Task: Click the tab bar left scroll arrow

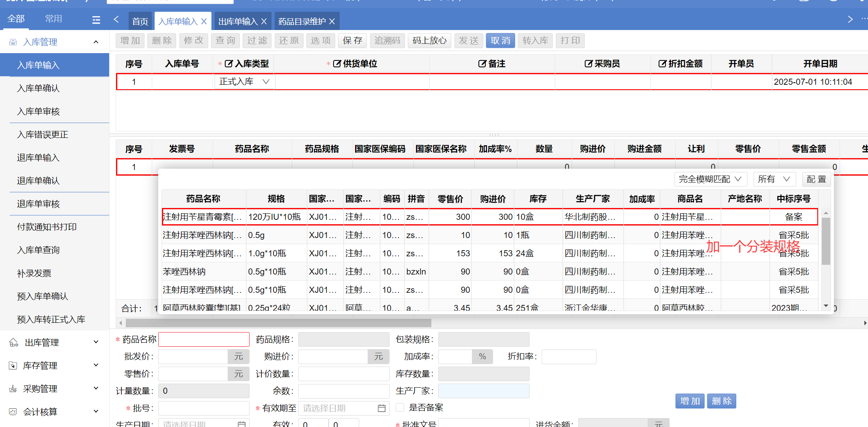Action: click(x=116, y=19)
